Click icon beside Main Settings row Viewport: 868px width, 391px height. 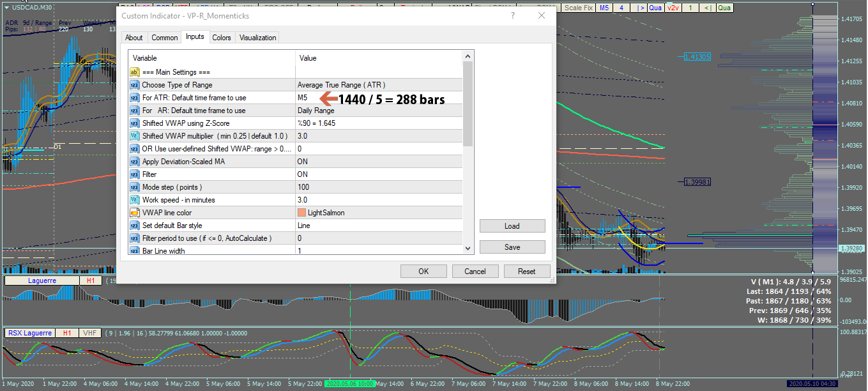[x=135, y=72]
